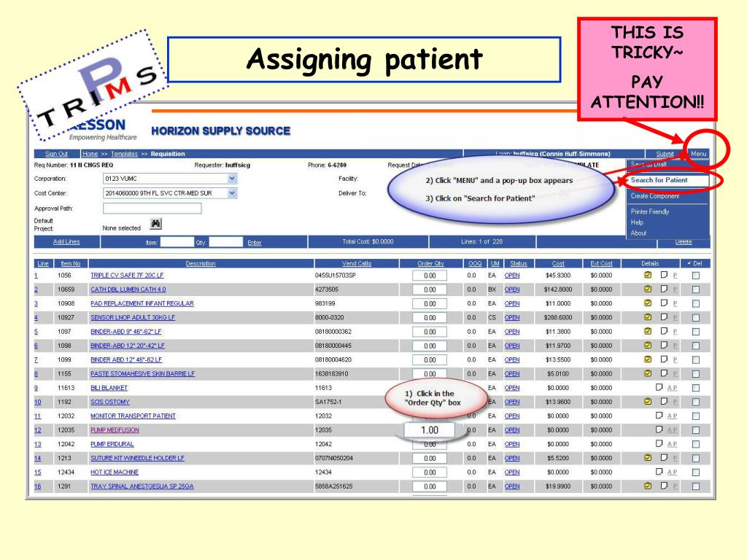Open yellow details icon for SCIS OSTOMY row
747x560 pixels.
tap(648, 402)
